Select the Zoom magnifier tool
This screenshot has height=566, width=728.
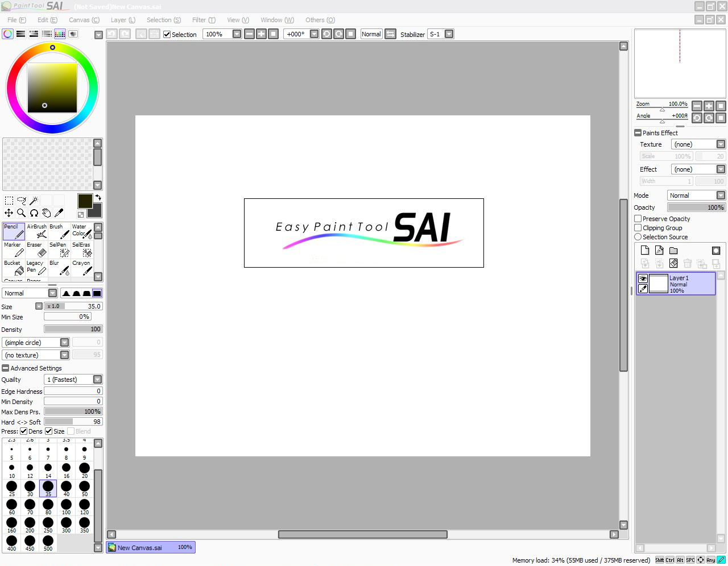(x=22, y=213)
